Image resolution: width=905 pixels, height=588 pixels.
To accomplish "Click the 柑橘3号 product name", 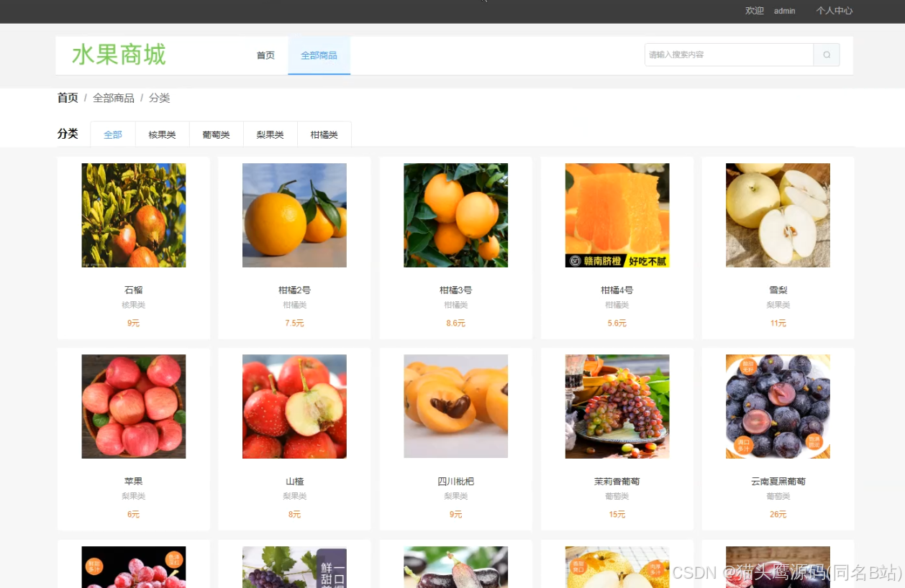I will pos(456,290).
